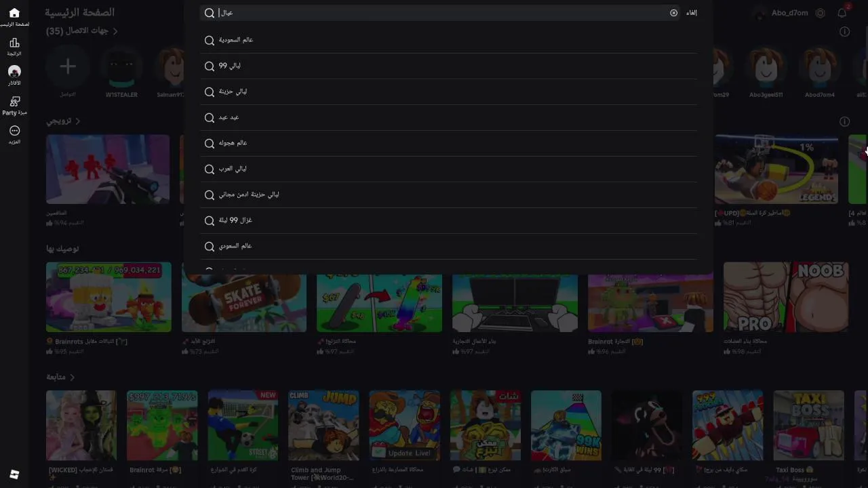Expand the ترويجي section chevron
Image resolution: width=868 pixels, height=488 pixels.
pos(77,121)
